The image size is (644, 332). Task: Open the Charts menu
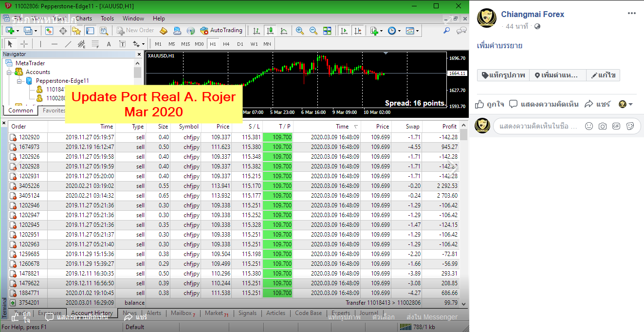pos(84,18)
